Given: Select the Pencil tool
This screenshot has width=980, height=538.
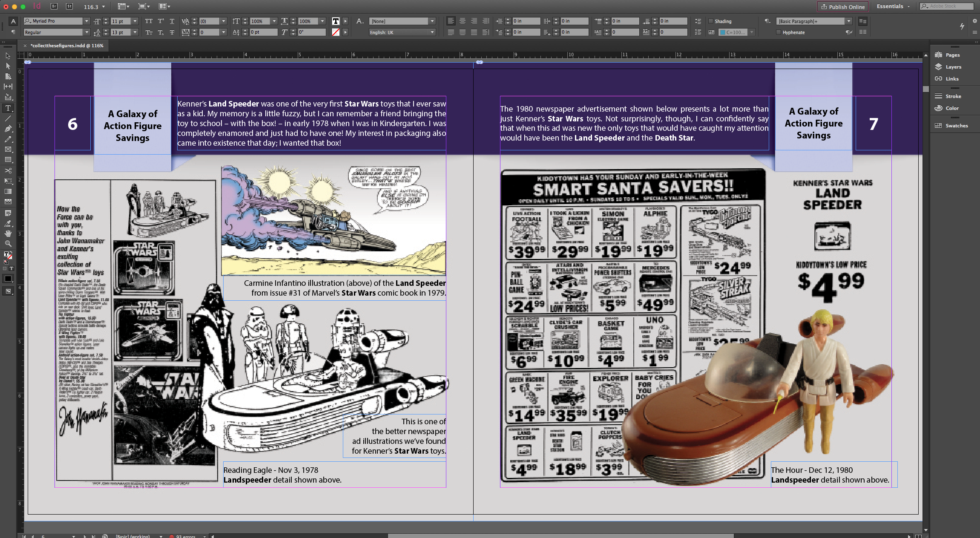Looking at the screenshot, I should tap(8, 139).
